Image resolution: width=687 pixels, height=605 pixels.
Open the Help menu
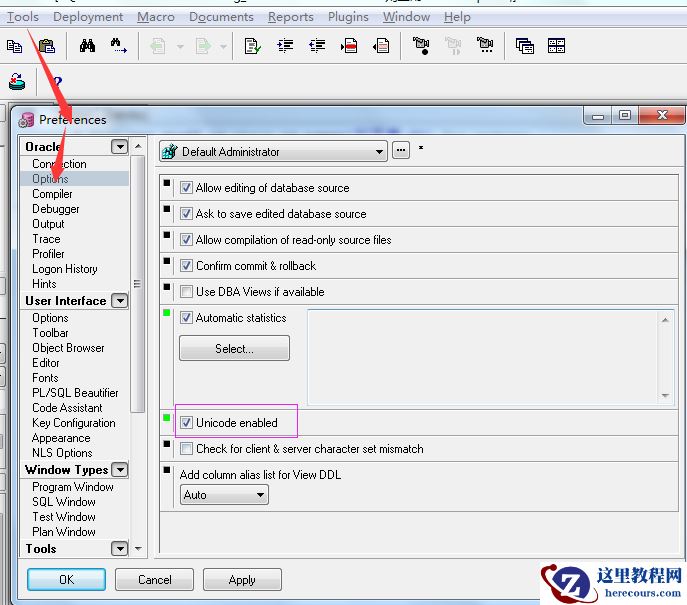coord(457,17)
